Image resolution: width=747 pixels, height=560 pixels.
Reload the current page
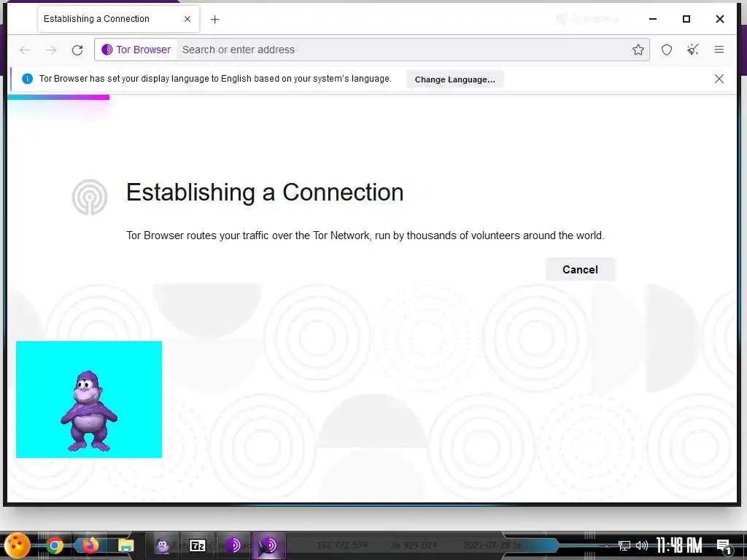pos(77,50)
